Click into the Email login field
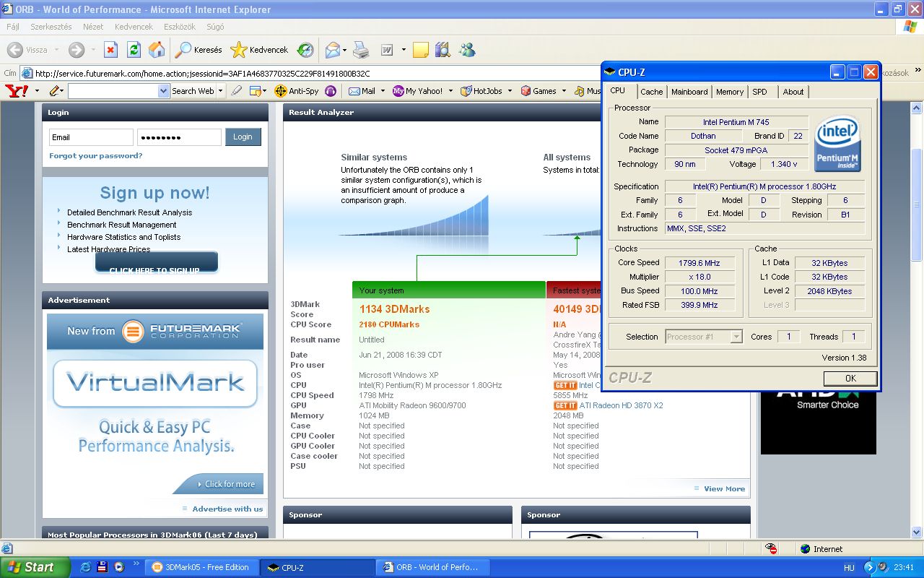This screenshot has width=924, height=578. tap(91, 137)
